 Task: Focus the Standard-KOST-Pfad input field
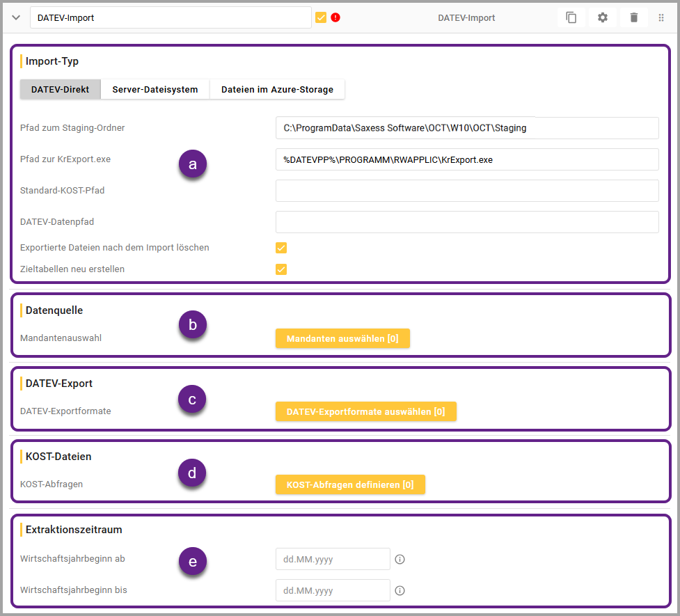[x=467, y=190]
